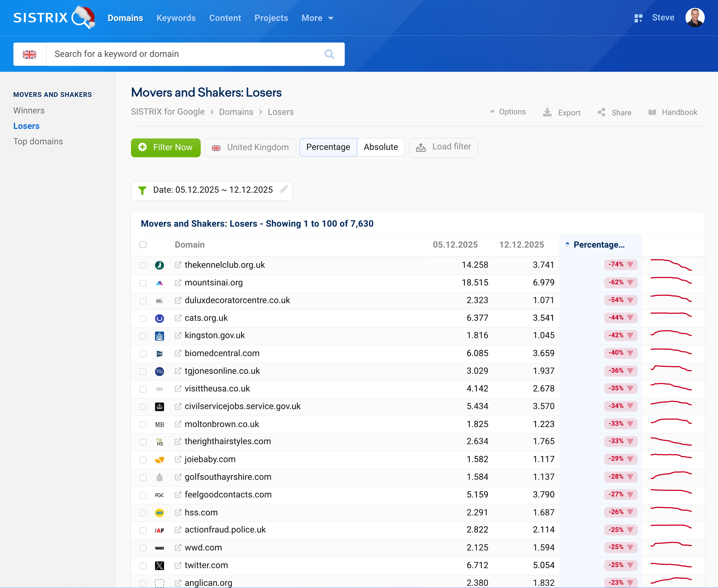Click the search magnifier icon
718x588 pixels.
(329, 54)
